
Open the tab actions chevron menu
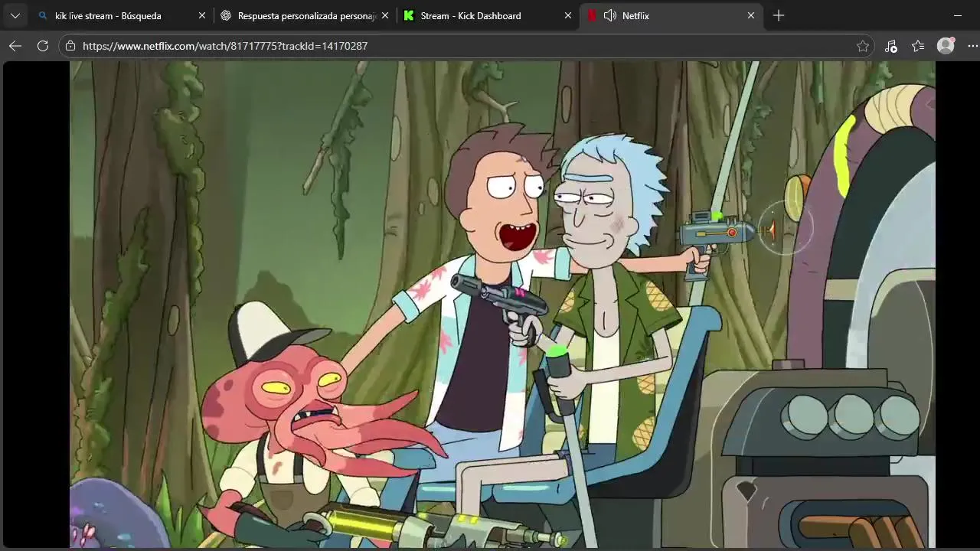[15, 15]
